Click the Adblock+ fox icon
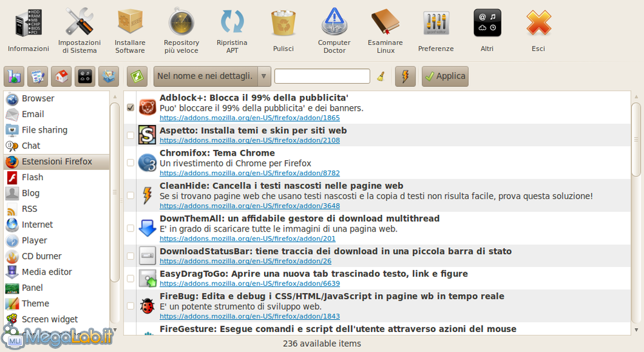Screen dimensions: 644x352 [x=147, y=107]
